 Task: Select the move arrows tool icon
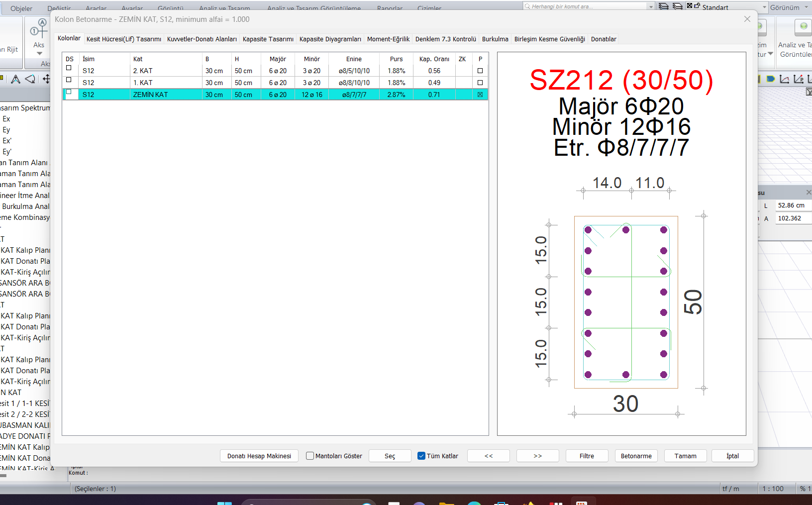tap(46, 79)
